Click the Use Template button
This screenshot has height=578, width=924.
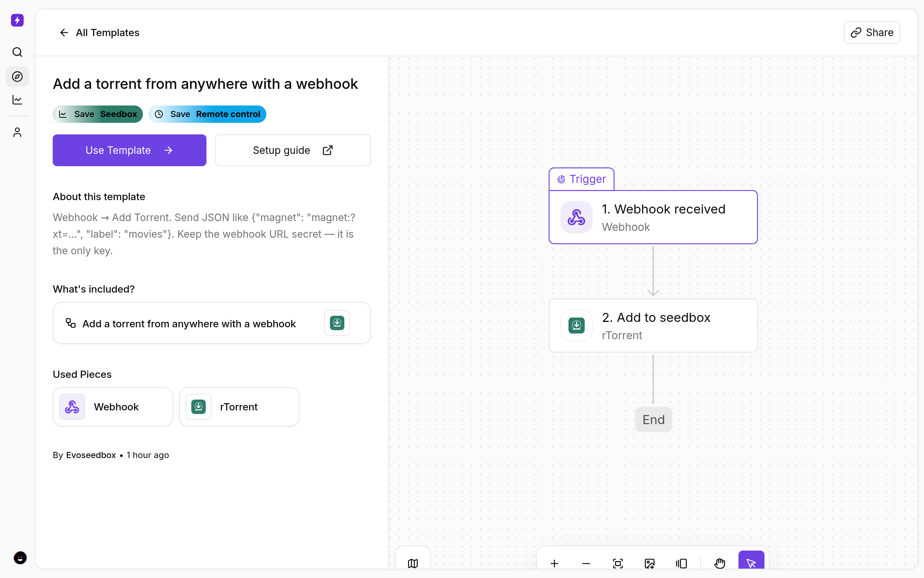tap(130, 150)
